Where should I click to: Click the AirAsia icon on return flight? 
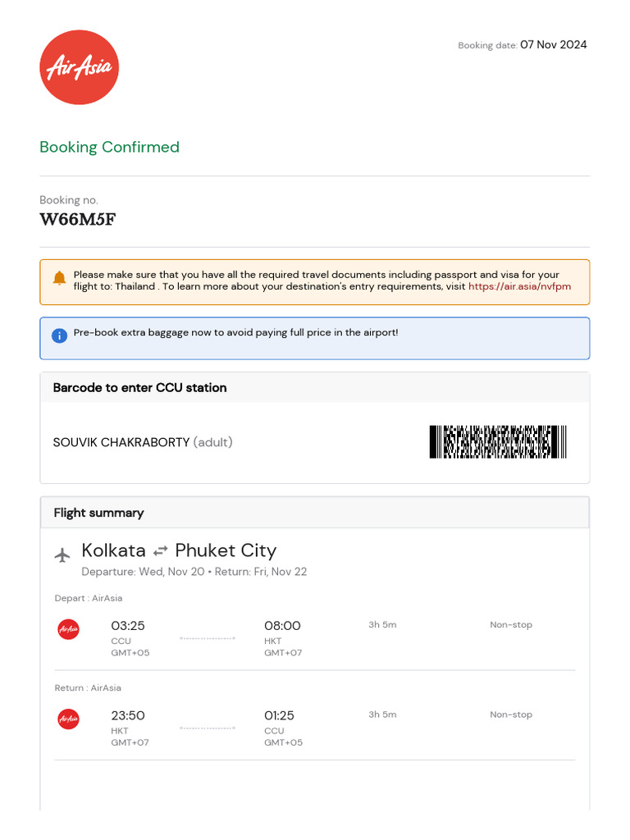pyautogui.click(x=69, y=719)
